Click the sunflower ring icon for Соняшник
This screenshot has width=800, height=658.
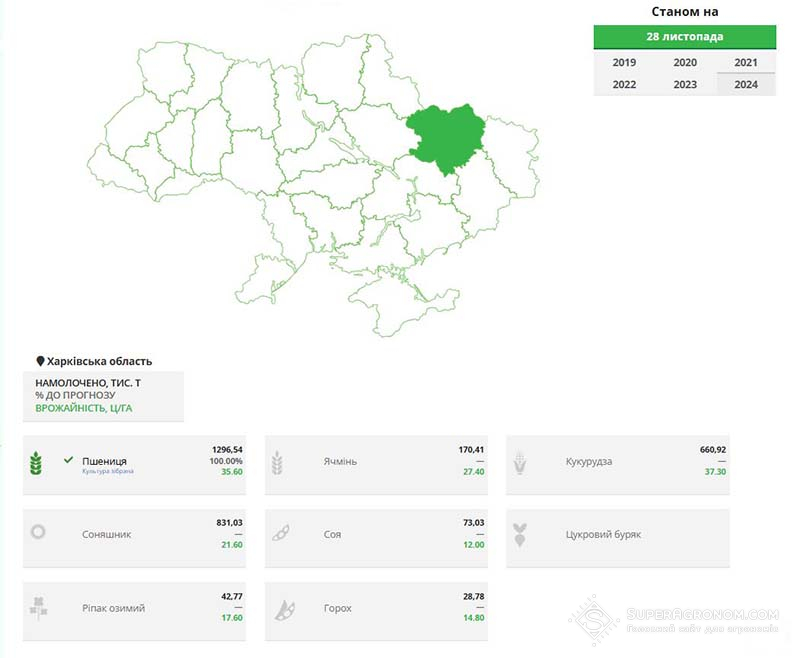click(38, 532)
